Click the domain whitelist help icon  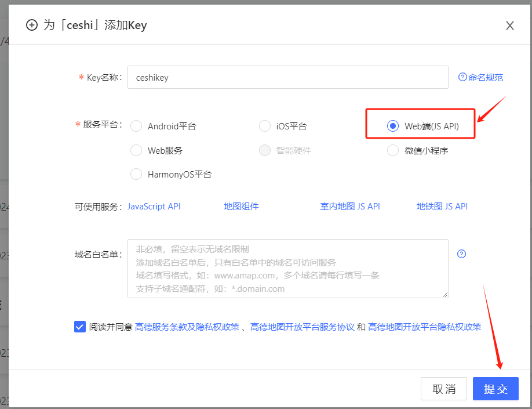coord(462,254)
